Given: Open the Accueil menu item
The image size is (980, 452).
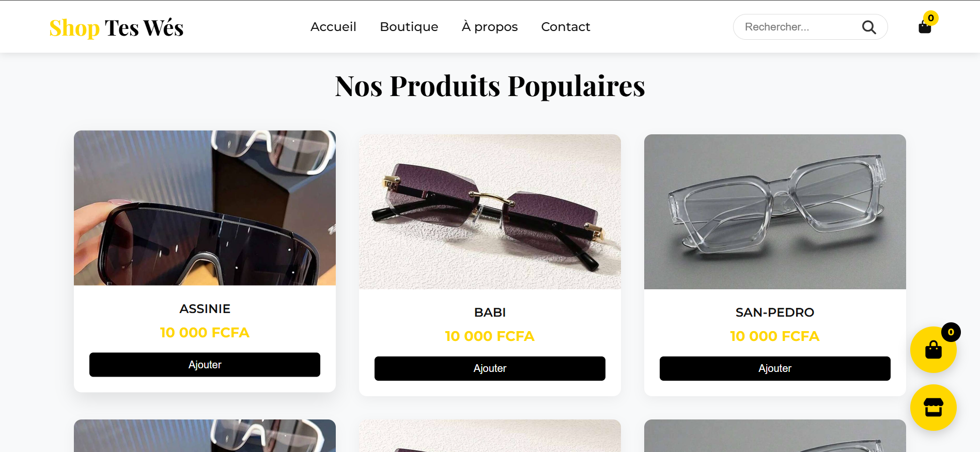Looking at the screenshot, I should coord(333,26).
